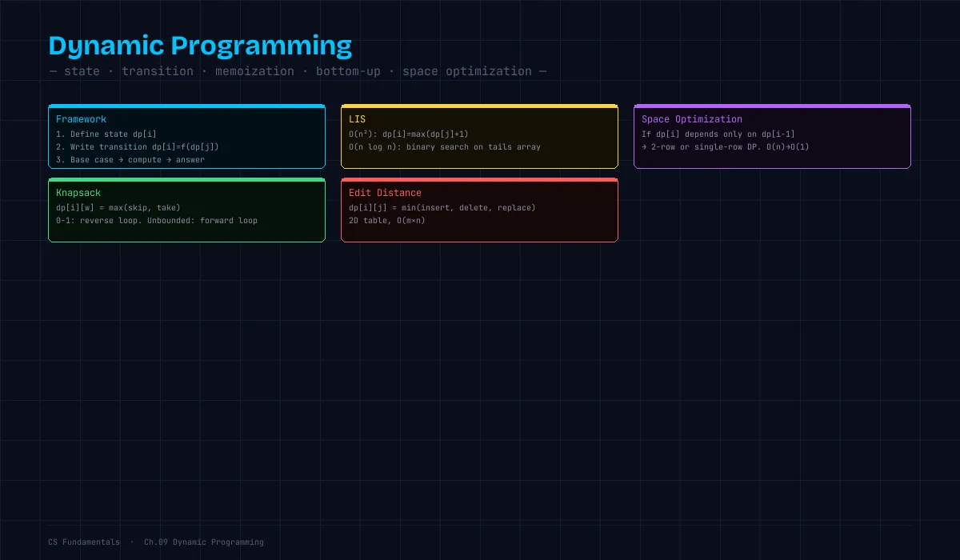Select the Knapsack card heading
Image resolution: width=960 pixels, height=560 pixels.
tap(78, 193)
